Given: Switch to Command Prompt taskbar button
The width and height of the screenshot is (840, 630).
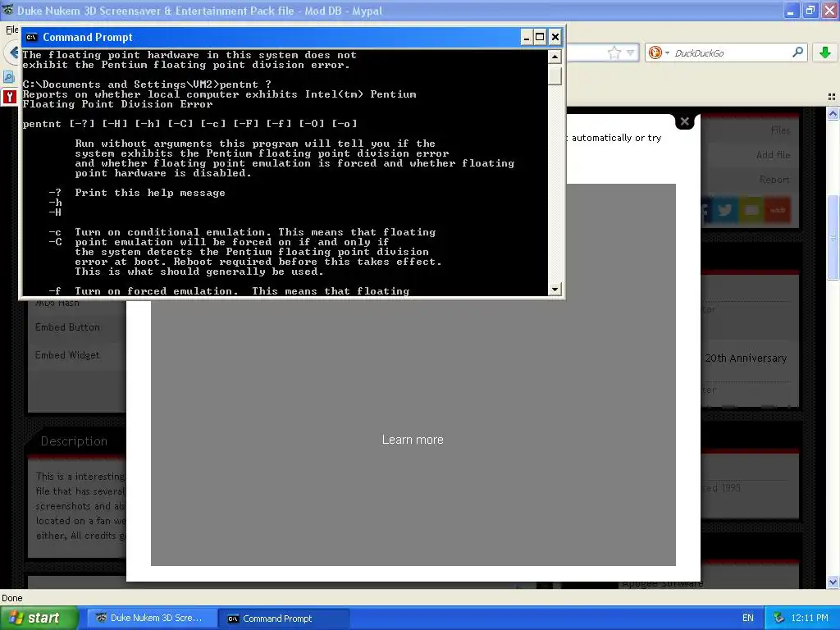Looking at the screenshot, I should click(283, 618).
